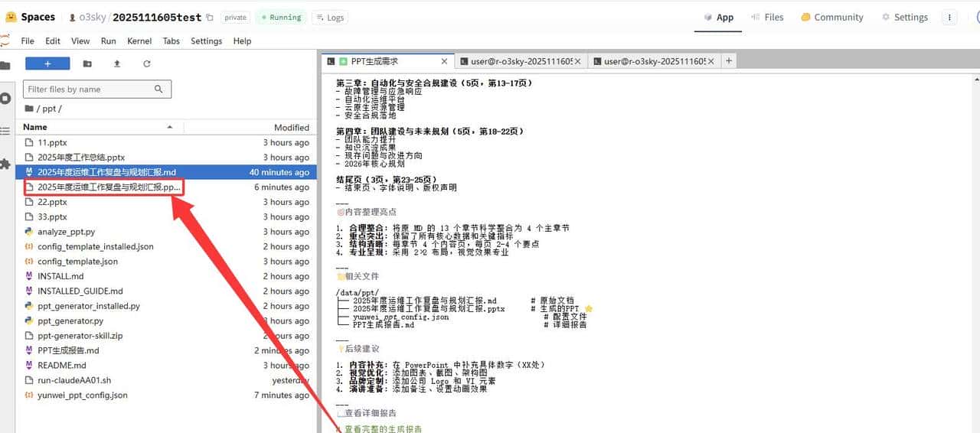This screenshot has width=980, height=433.
Task: Select the yunwei_ppt_config.json file
Action: 165,396
